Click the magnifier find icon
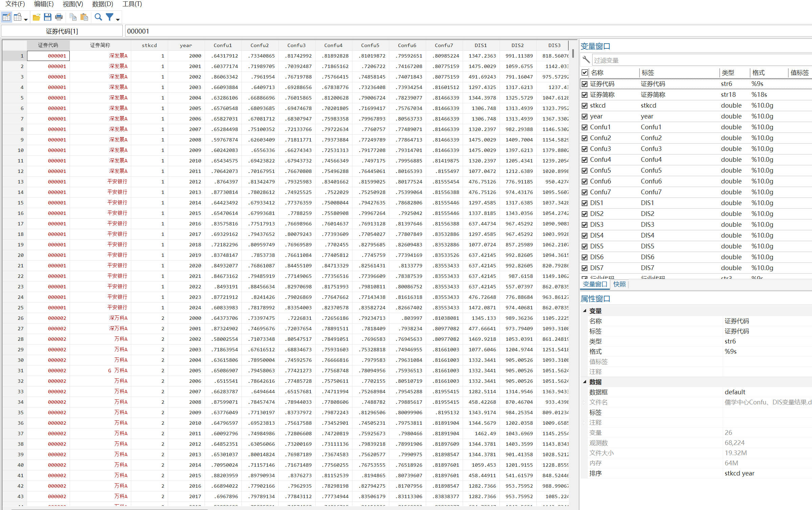Viewport: 812px width, 510px height. tap(98, 17)
